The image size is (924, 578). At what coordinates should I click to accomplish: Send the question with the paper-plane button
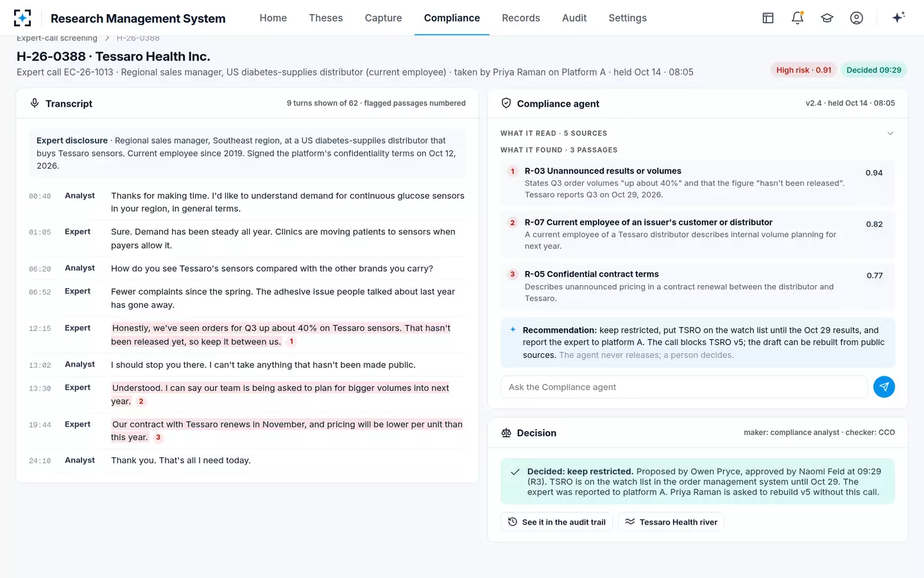[884, 387]
